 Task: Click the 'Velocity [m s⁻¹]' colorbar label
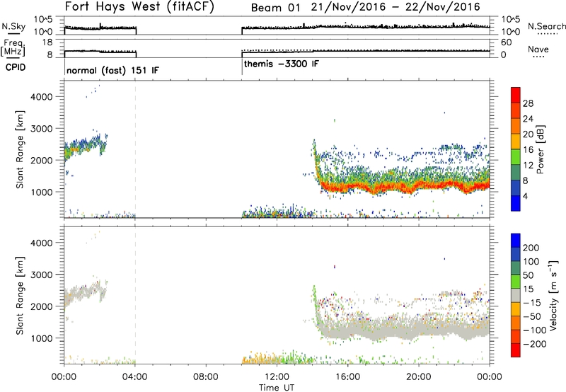click(553, 295)
